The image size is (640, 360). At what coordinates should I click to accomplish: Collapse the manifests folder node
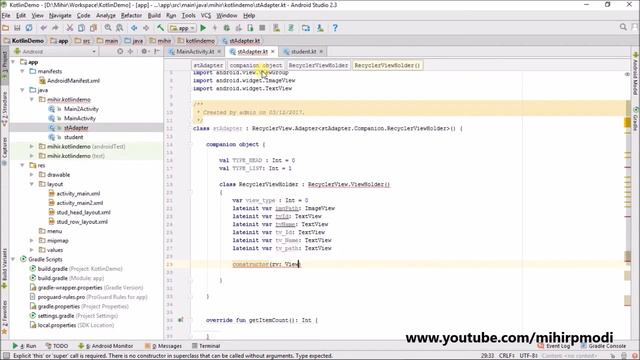(22, 71)
